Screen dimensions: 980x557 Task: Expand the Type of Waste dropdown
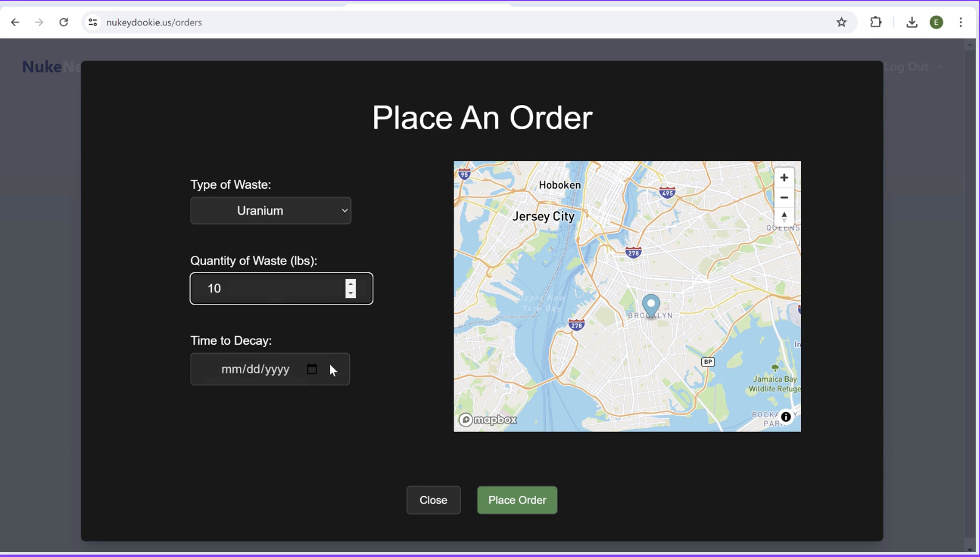(271, 211)
